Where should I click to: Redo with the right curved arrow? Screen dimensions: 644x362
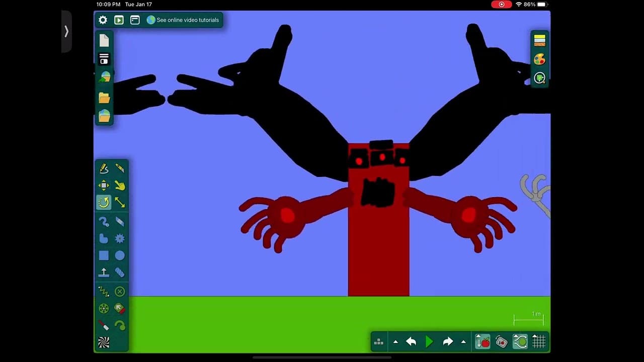tap(448, 342)
